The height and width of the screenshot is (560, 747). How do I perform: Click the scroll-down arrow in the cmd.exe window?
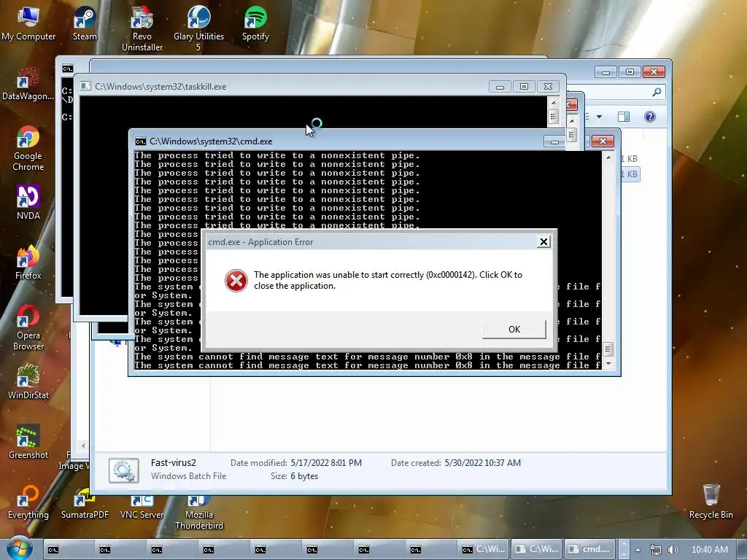(x=608, y=364)
